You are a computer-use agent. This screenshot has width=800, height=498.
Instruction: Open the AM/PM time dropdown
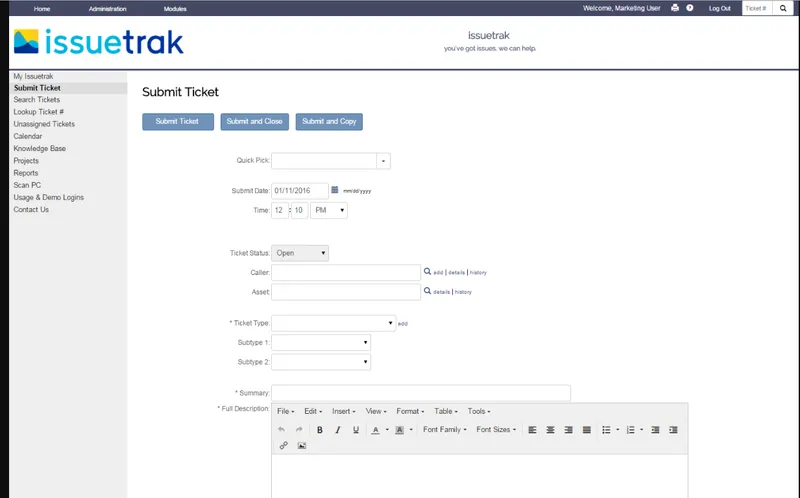coord(329,210)
